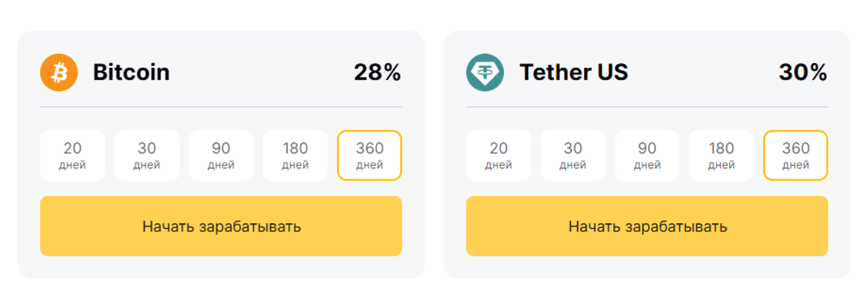Image resolution: width=868 pixels, height=300 pixels.
Task: Pick 90 days option for Bitcoin
Action: tap(221, 155)
